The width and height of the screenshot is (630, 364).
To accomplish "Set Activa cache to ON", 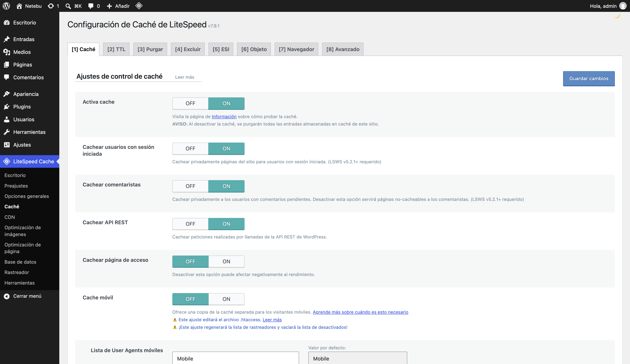I will pyautogui.click(x=226, y=103).
